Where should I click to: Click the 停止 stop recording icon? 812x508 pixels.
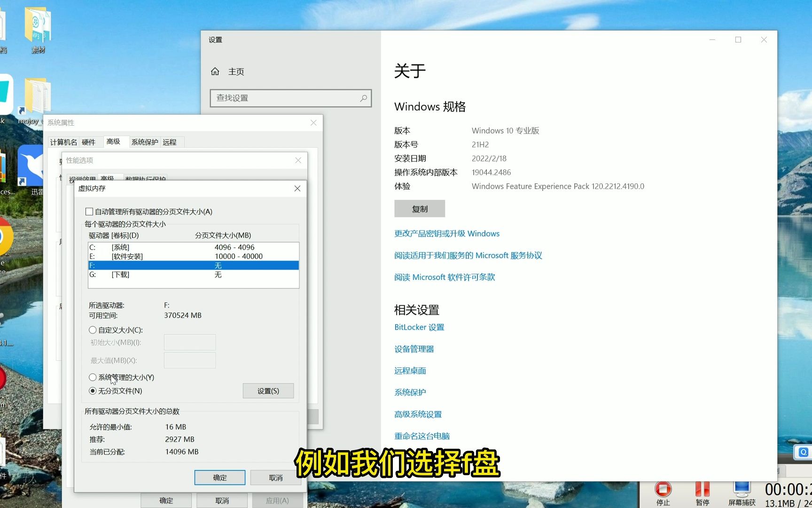pos(663,489)
